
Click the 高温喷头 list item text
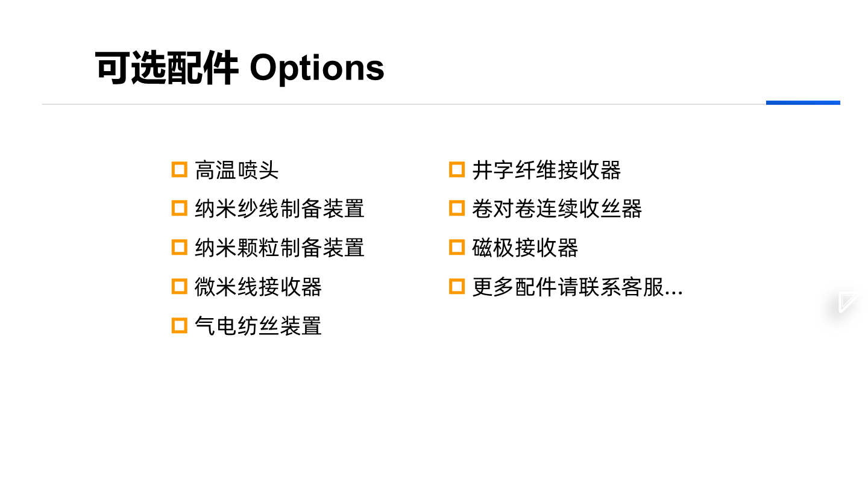[236, 170]
